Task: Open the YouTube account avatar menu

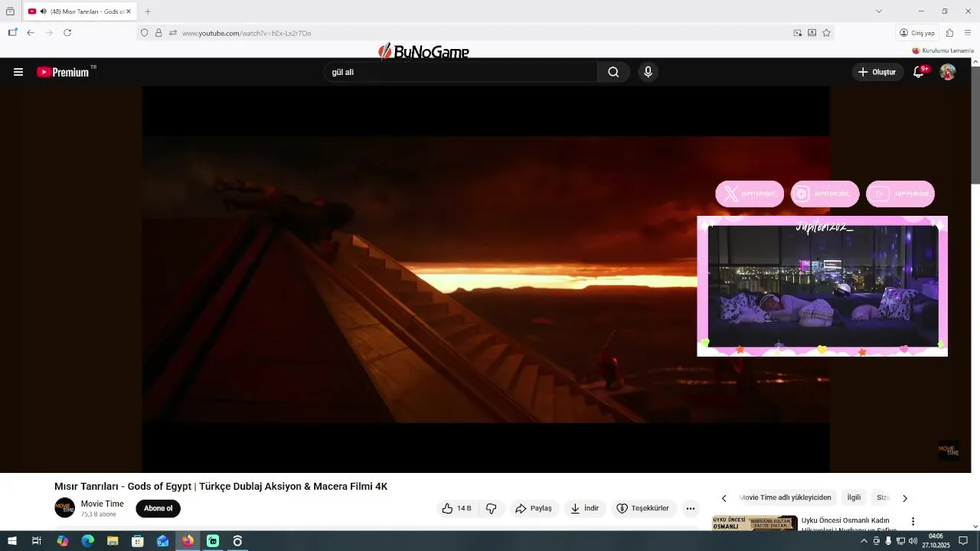Action: 948,72
